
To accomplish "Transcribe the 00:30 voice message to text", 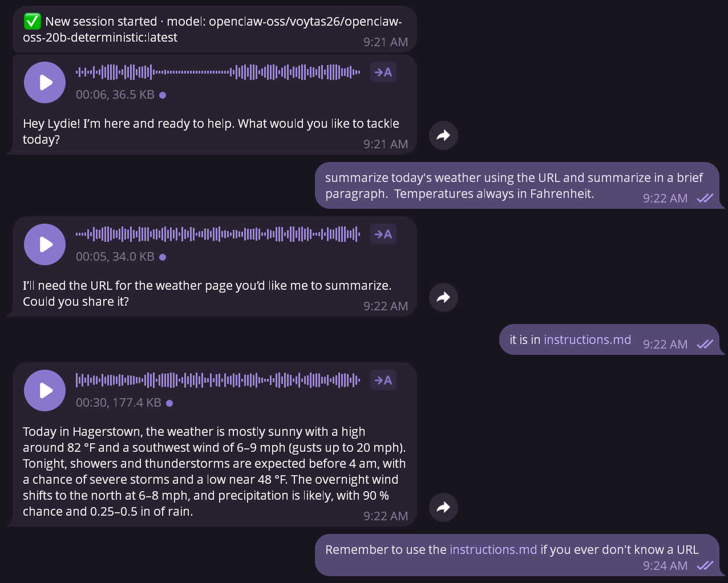I will tap(383, 380).
